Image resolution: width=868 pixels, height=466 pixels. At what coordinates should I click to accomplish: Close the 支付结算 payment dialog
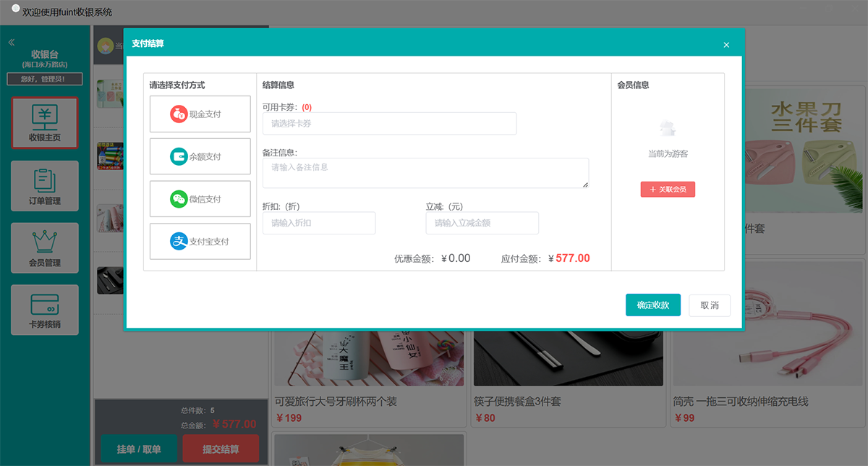(x=726, y=45)
